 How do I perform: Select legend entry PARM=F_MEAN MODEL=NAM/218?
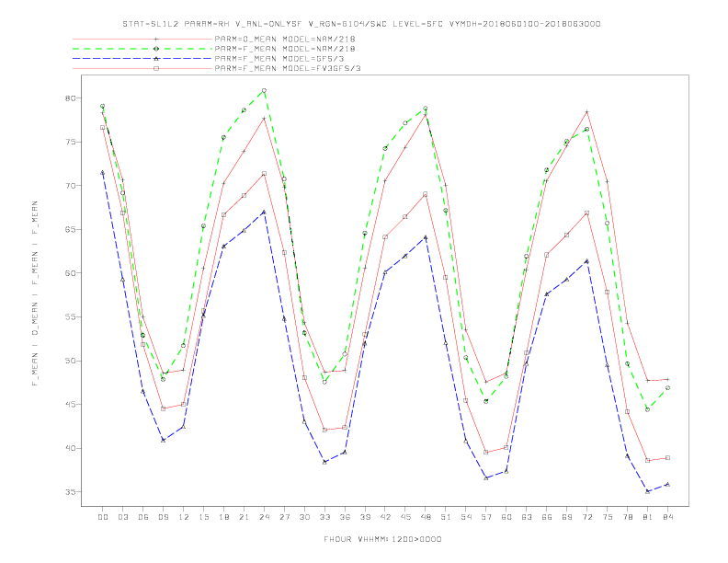coord(285,49)
